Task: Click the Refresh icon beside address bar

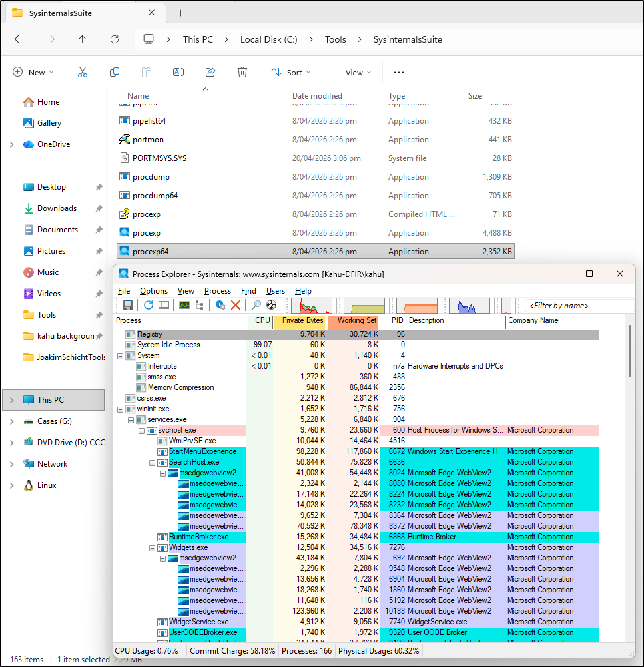Action: click(x=115, y=39)
